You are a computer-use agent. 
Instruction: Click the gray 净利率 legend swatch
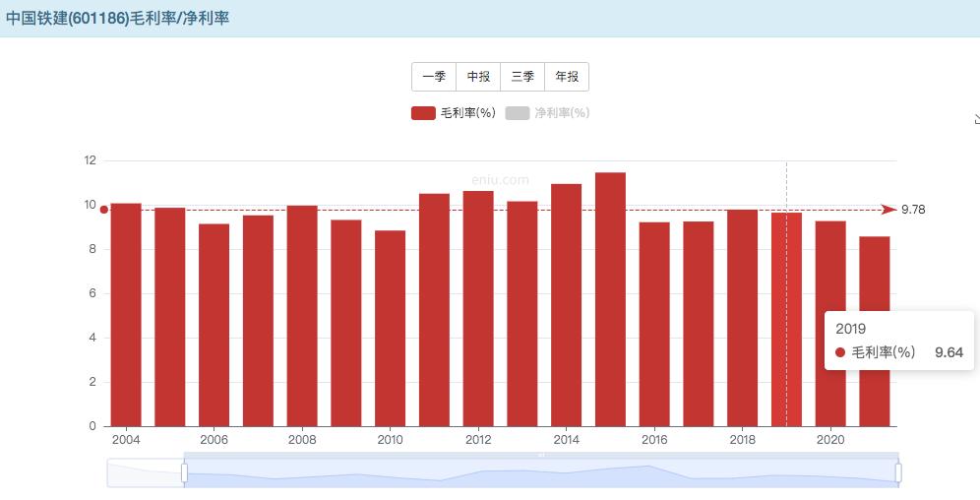coord(517,113)
